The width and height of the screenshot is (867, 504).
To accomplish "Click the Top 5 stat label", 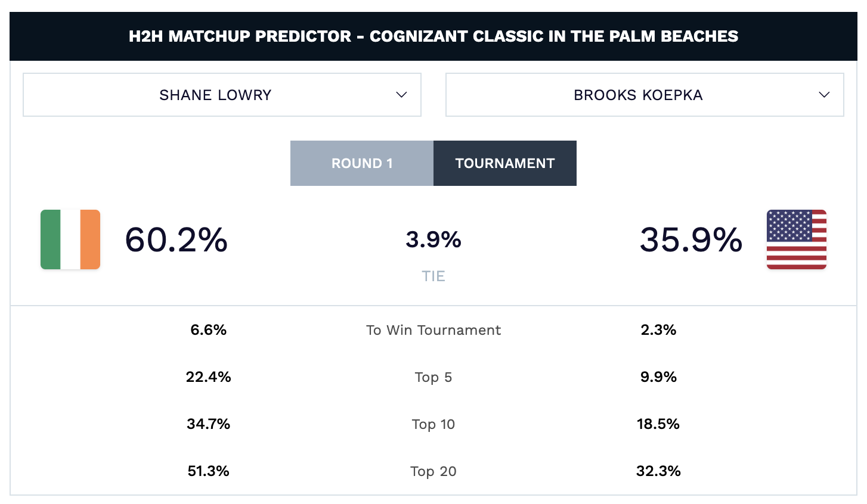I will tap(433, 377).
